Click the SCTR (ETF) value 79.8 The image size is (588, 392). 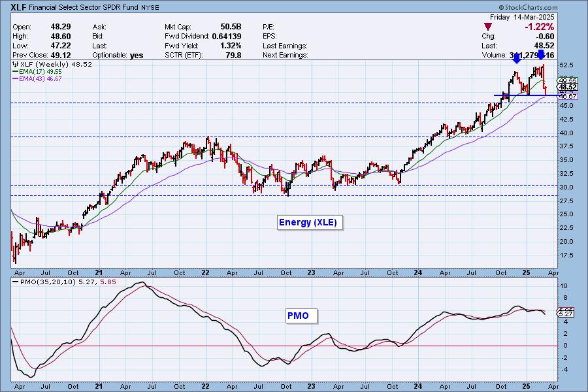tap(234, 55)
